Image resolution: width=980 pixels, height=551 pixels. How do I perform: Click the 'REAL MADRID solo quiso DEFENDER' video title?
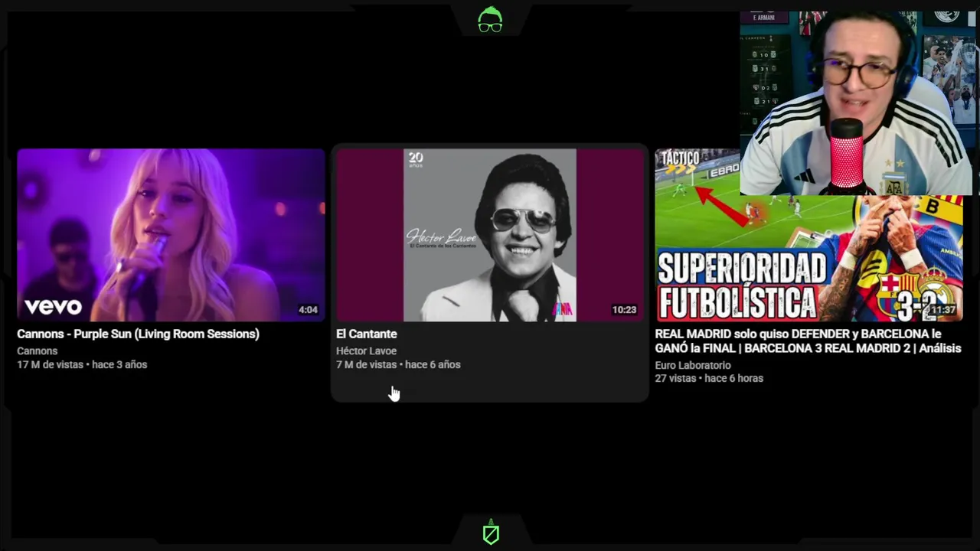coord(808,341)
